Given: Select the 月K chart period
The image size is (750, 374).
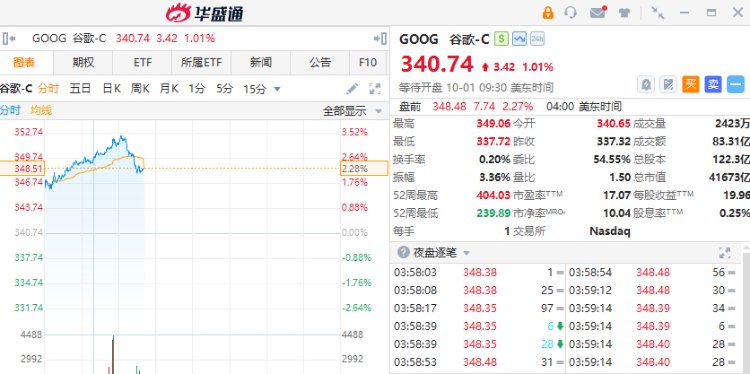Looking at the screenshot, I should pos(169,88).
